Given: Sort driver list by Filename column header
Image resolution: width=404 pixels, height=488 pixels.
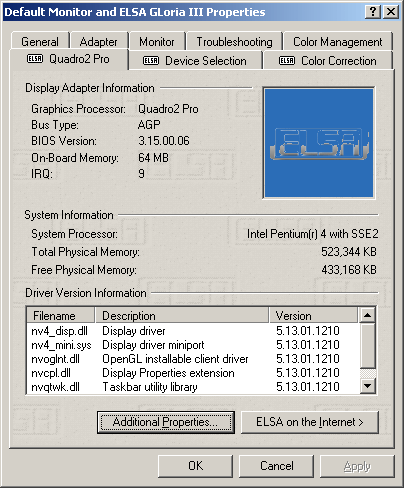Looking at the screenshot, I should click(x=61, y=315).
